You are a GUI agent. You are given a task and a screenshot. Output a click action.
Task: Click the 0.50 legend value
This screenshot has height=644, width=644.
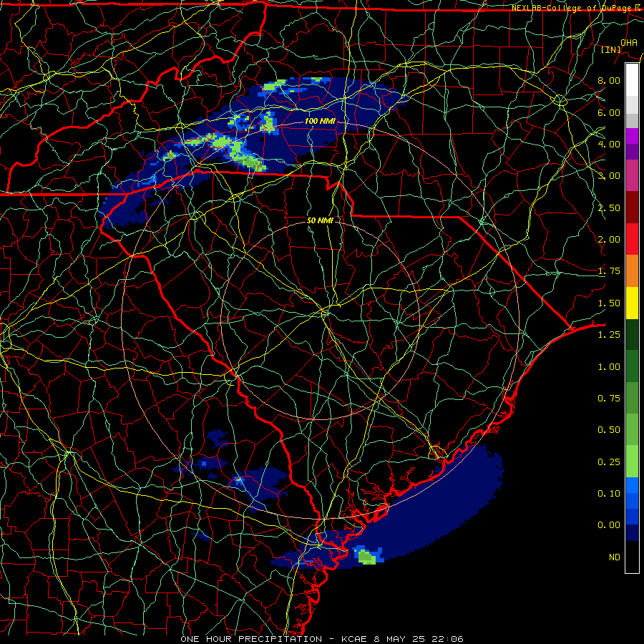pos(609,430)
